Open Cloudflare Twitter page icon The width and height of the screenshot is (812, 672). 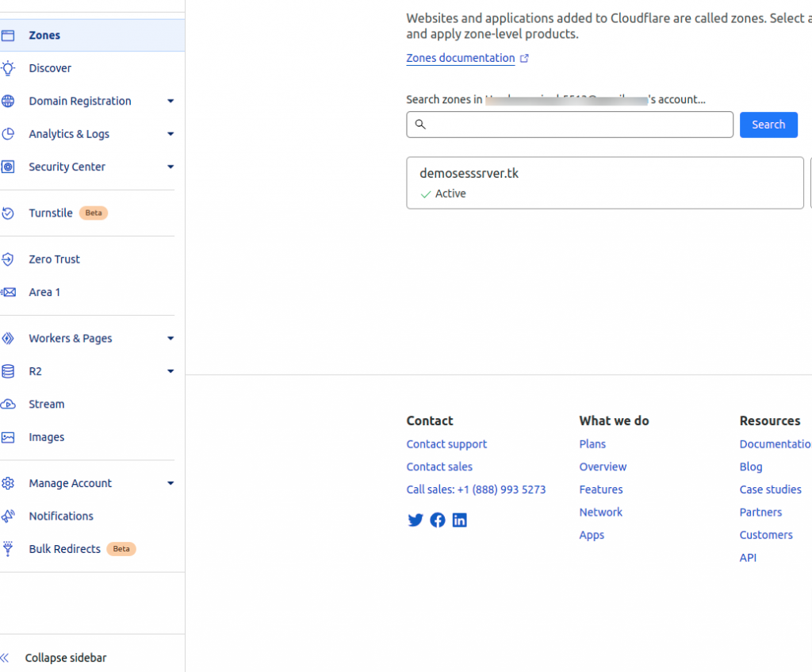[416, 520]
